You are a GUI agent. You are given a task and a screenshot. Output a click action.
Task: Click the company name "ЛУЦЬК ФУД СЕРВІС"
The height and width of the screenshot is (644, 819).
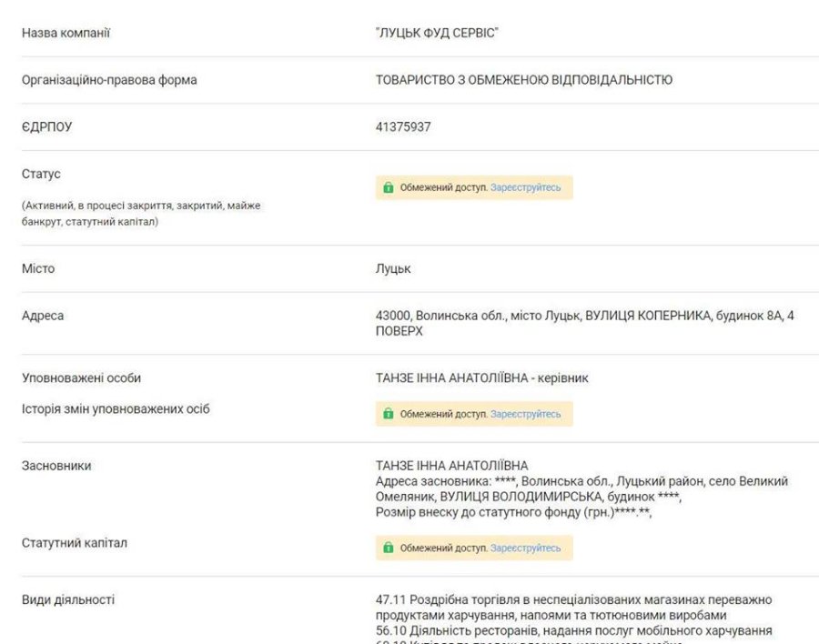coord(437,34)
